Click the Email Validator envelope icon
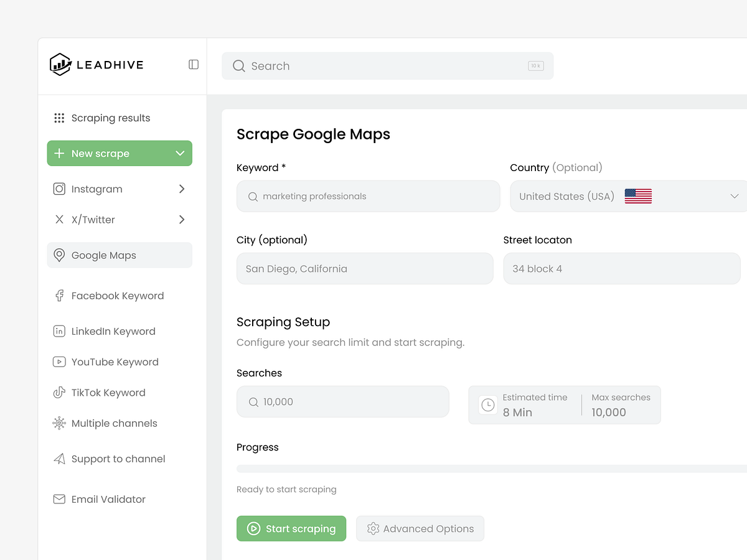Screen dimensions: 747x560 pyautogui.click(x=59, y=499)
